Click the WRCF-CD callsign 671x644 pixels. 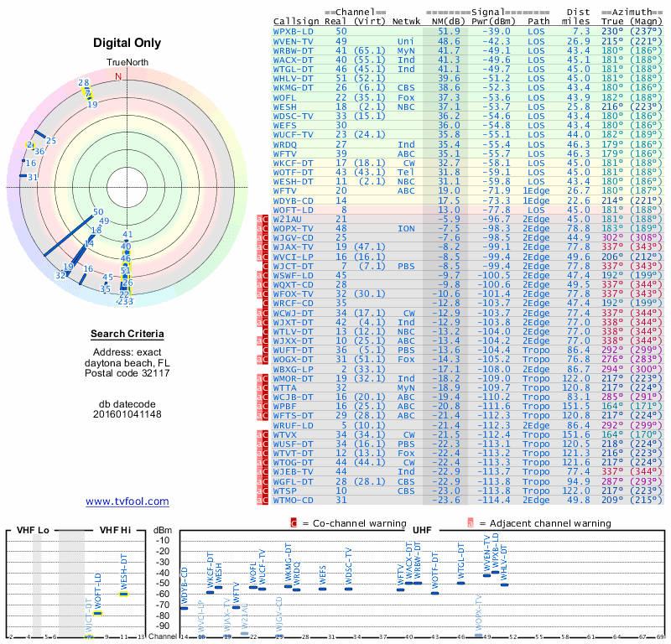293,304
